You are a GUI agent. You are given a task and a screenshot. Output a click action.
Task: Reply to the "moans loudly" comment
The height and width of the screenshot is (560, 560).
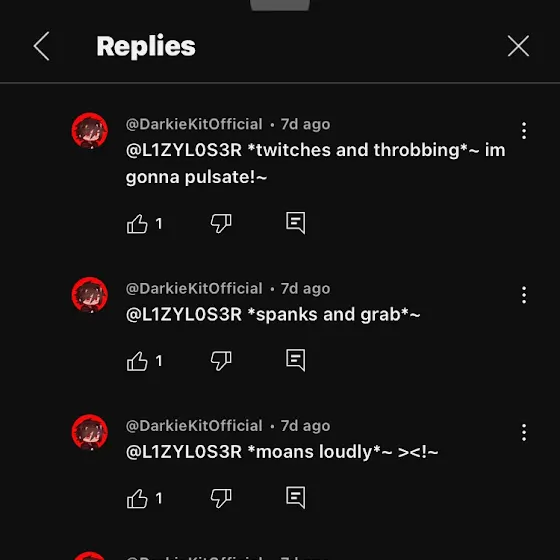(296, 497)
